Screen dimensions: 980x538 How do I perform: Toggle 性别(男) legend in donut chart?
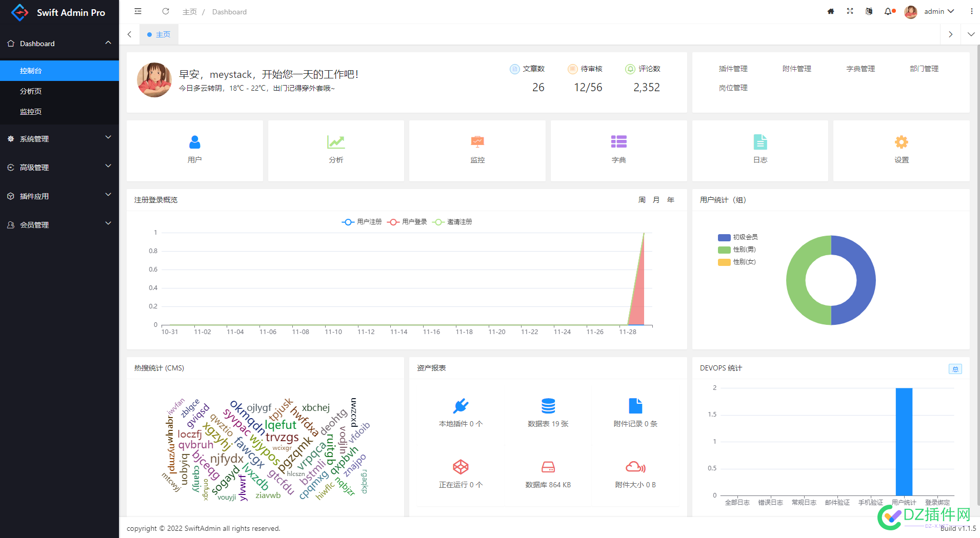[737, 250]
